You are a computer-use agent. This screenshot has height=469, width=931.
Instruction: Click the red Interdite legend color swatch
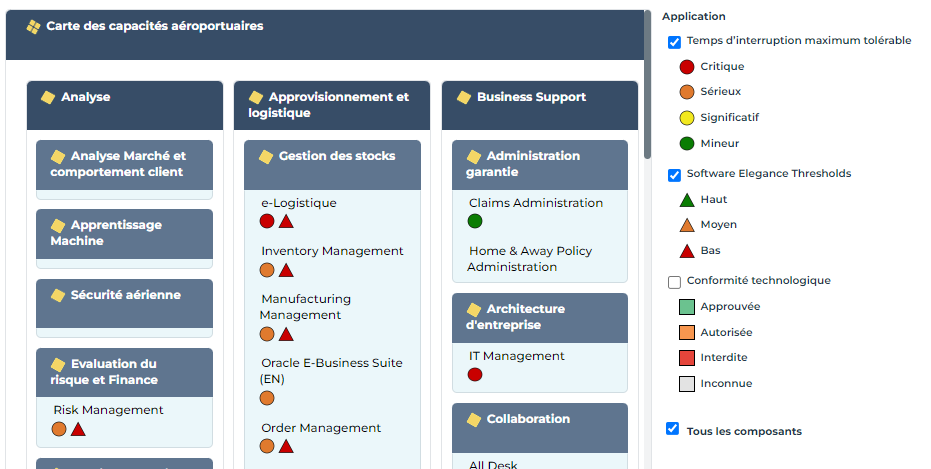[x=686, y=358]
